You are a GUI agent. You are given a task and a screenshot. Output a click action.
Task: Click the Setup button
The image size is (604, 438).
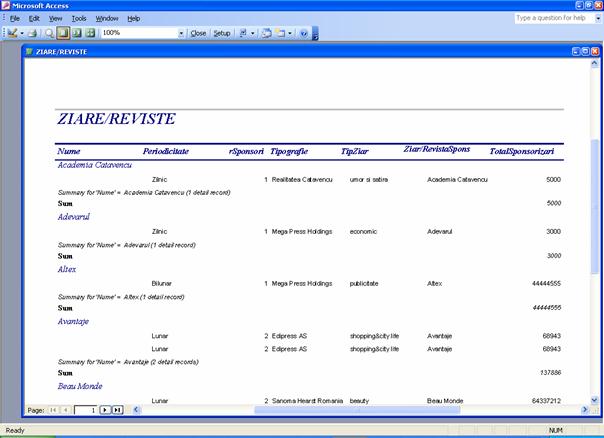222,33
